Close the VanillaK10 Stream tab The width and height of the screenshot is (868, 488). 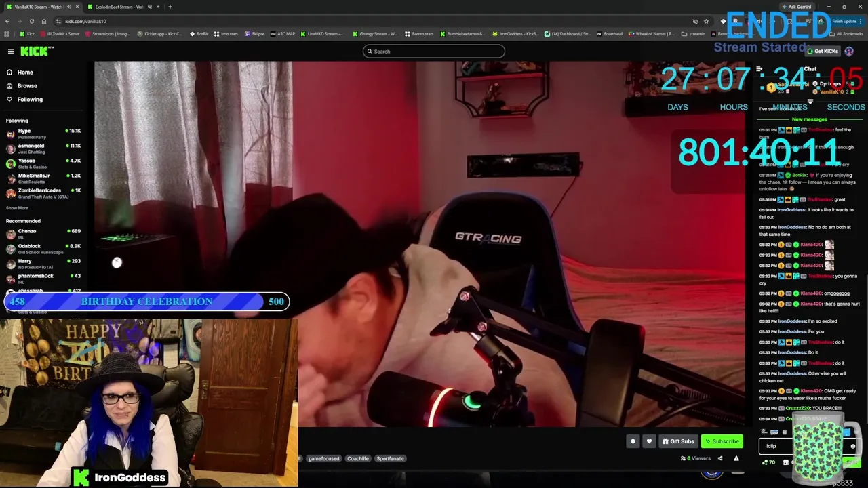tap(77, 7)
